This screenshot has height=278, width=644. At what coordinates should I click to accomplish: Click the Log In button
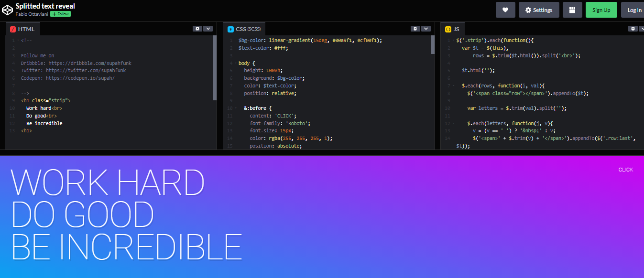634,10
